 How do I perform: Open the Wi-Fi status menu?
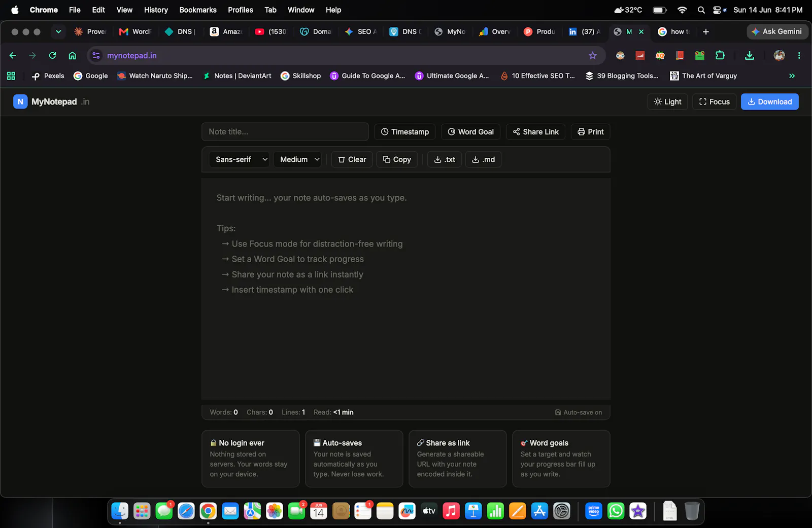click(x=682, y=10)
